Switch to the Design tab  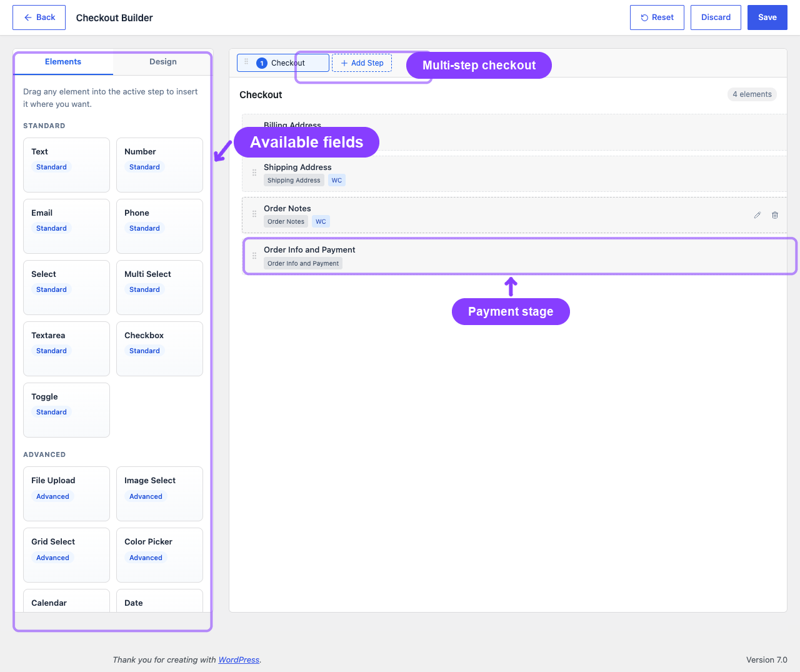pyautogui.click(x=163, y=62)
